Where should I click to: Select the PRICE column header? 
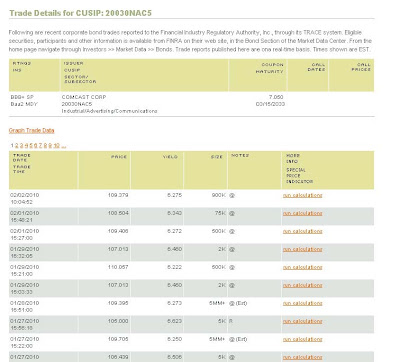[119, 157]
